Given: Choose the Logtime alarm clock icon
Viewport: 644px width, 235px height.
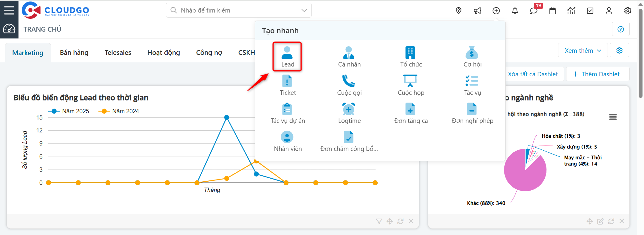Looking at the screenshot, I should coord(348,109).
